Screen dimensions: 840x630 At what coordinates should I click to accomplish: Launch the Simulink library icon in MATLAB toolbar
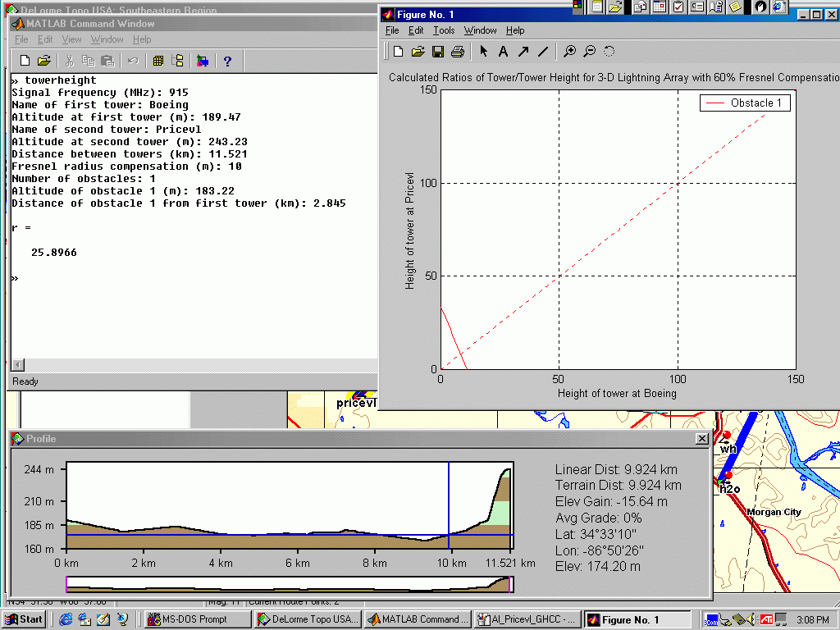(x=203, y=61)
